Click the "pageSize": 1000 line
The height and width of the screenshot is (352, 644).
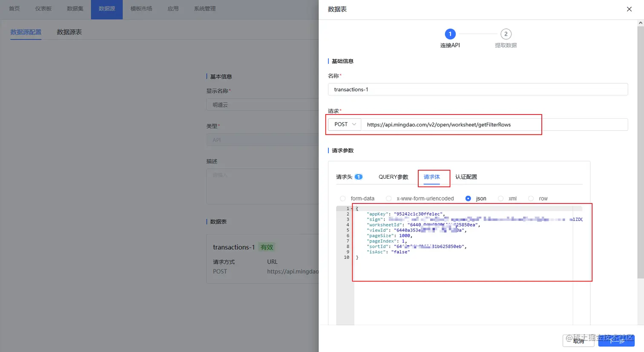point(389,235)
